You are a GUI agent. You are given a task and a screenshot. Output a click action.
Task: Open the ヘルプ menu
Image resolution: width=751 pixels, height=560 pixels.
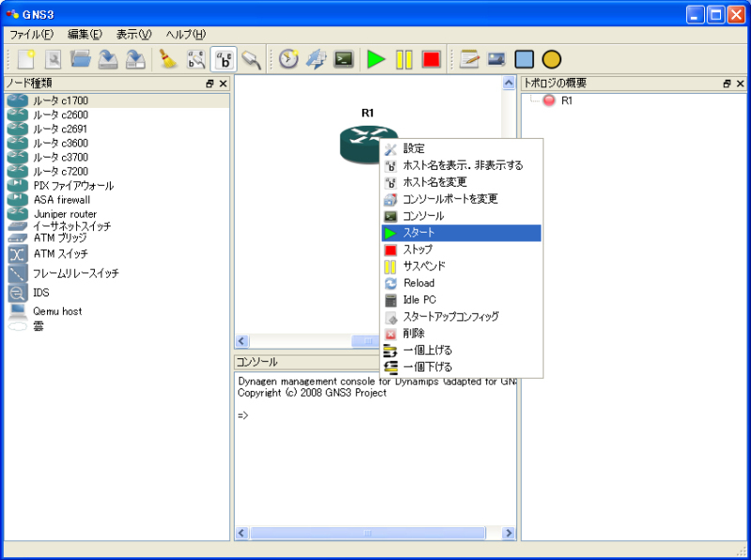[185, 34]
